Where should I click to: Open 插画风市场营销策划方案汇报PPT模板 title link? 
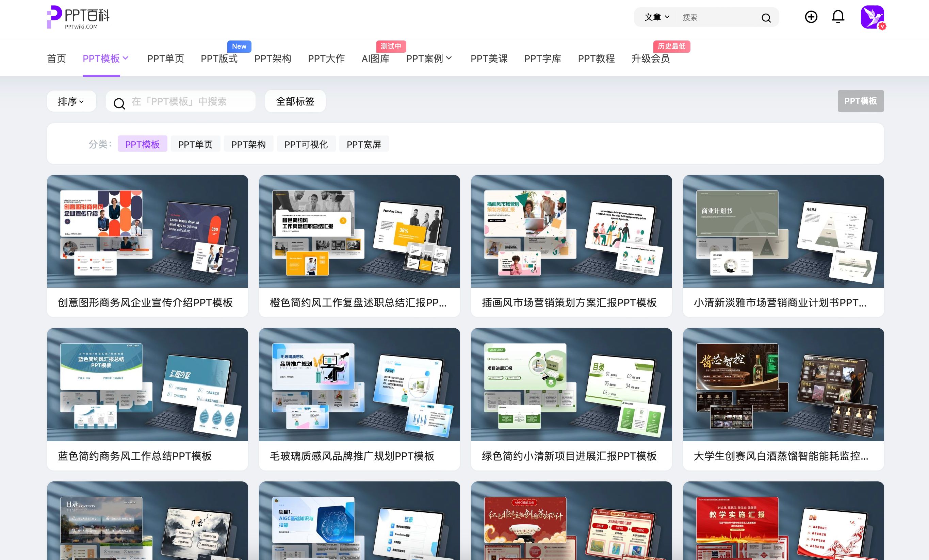569,302
